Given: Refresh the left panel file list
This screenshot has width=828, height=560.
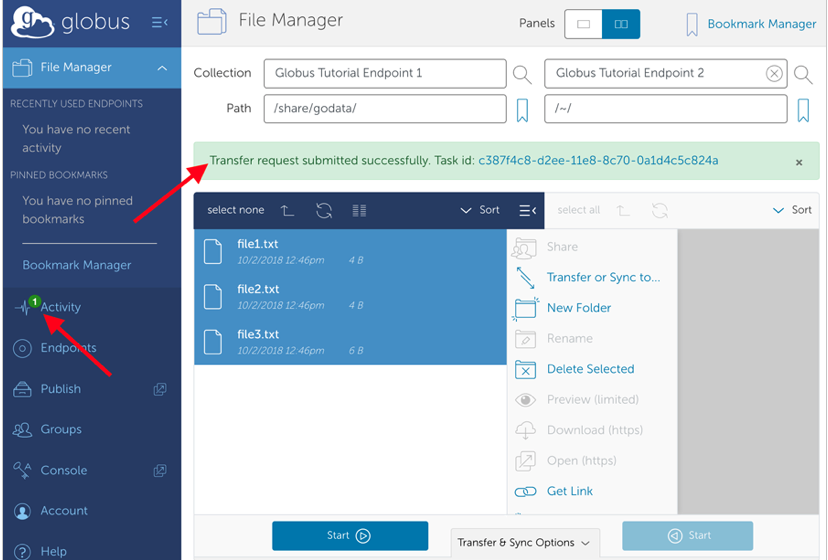Looking at the screenshot, I should tap(324, 210).
